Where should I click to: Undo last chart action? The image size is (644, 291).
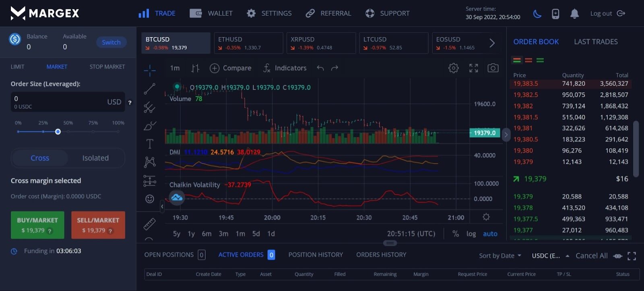pos(320,68)
